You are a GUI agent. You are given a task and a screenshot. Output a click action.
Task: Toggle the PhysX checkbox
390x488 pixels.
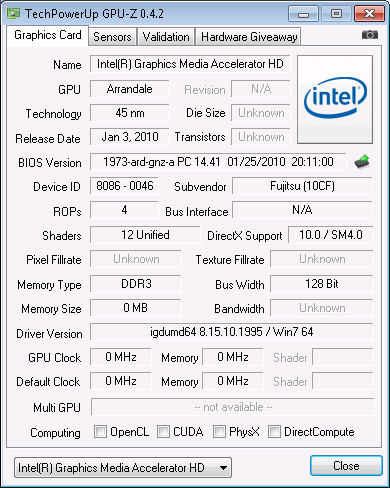219,431
